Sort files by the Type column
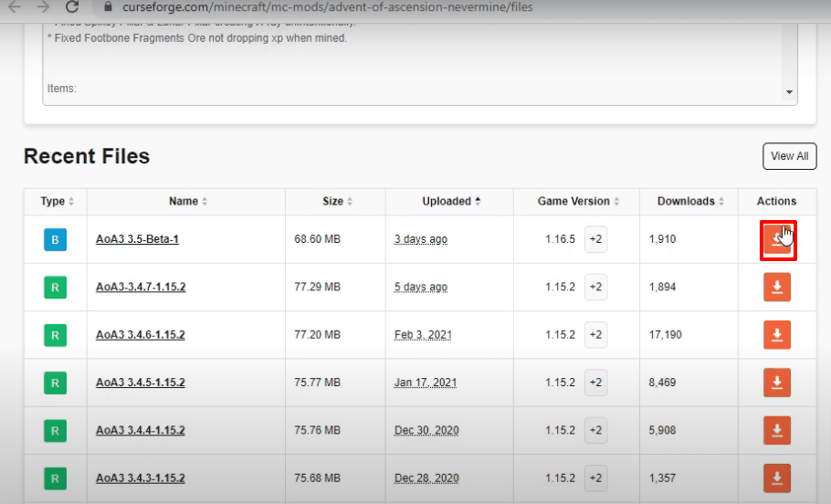Viewport: 831px width, 504px height. click(x=57, y=202)
